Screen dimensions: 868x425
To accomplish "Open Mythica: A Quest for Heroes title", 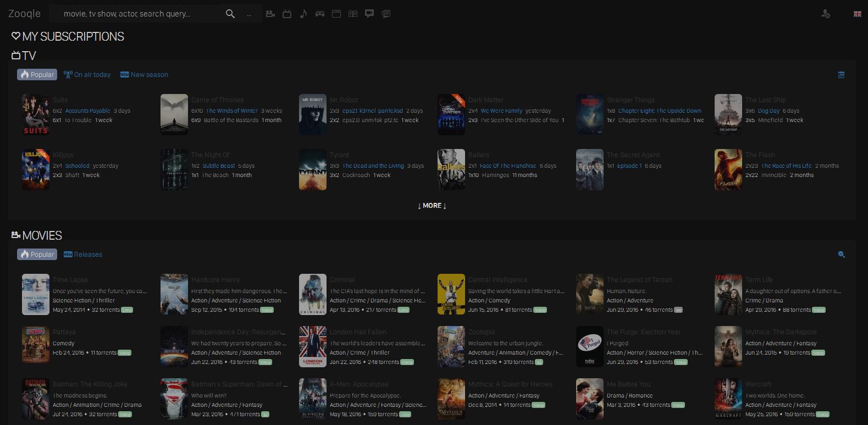I will (x=510, y=384).
